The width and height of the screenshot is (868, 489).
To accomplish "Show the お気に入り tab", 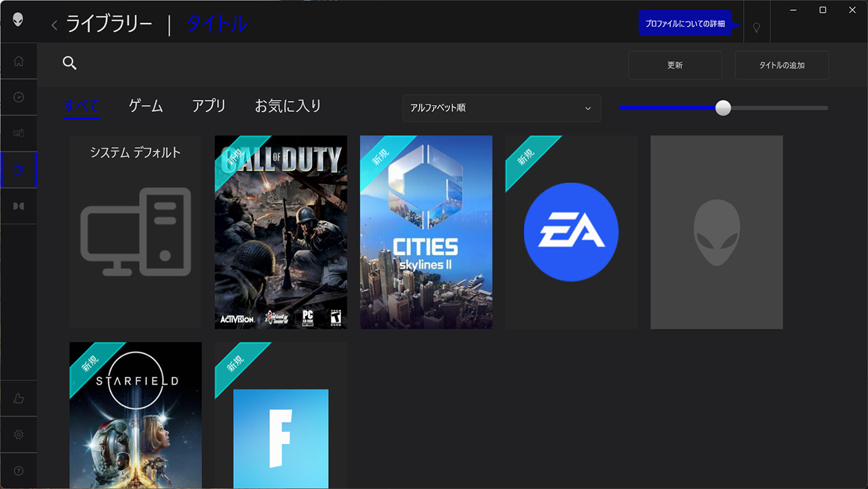I will tap(288, 106).
